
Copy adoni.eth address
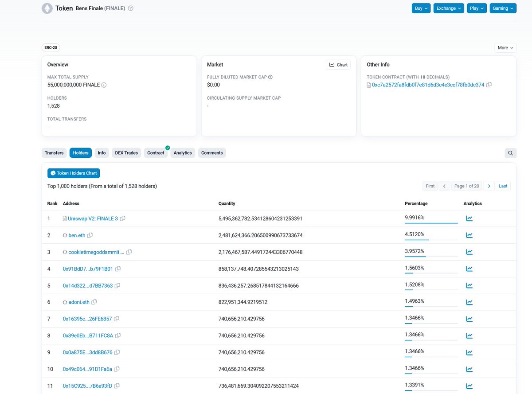(x=94, y=302)
